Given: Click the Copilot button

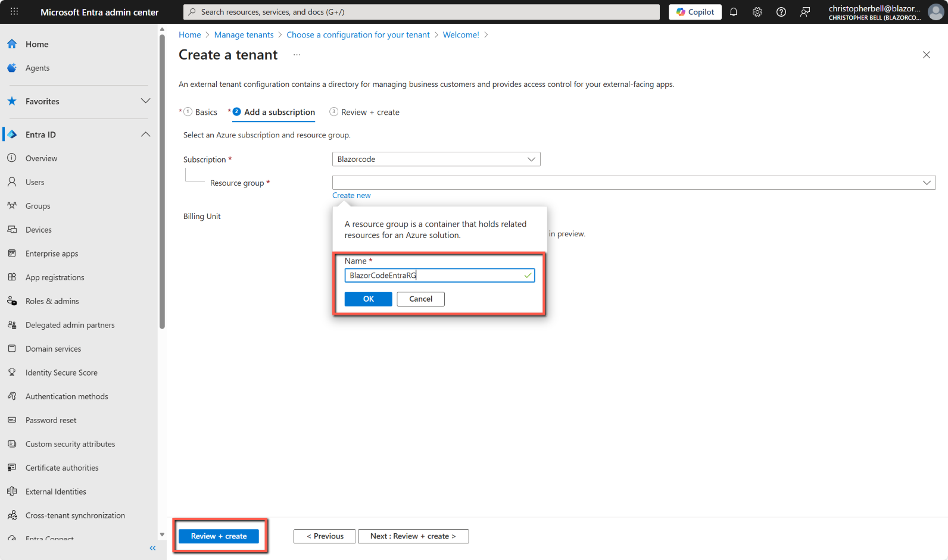Looking at the screenshot, I should 695,12.
